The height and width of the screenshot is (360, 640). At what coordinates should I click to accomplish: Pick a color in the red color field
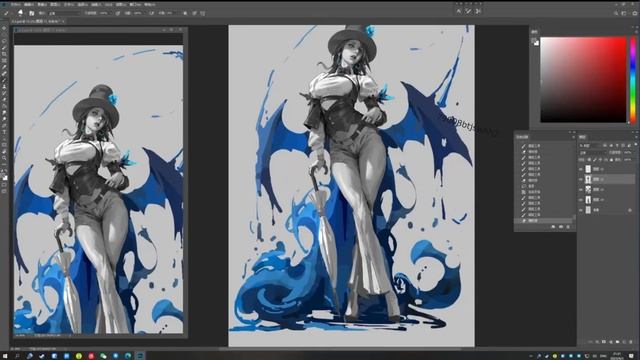[583, 80]
